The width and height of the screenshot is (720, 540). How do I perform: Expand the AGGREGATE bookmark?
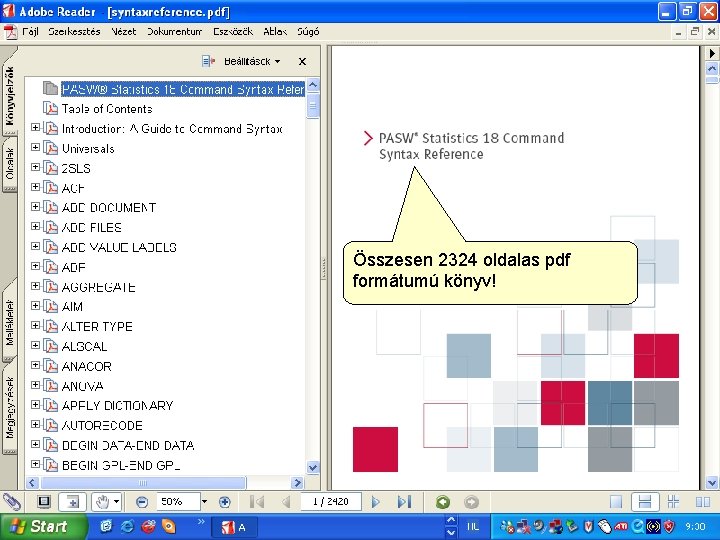coord(35,286)
